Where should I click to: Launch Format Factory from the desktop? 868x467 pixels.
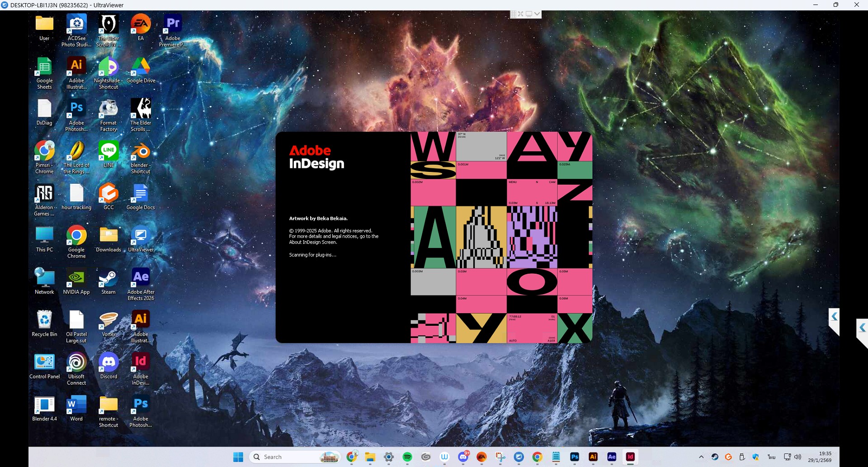click(108, 115)
